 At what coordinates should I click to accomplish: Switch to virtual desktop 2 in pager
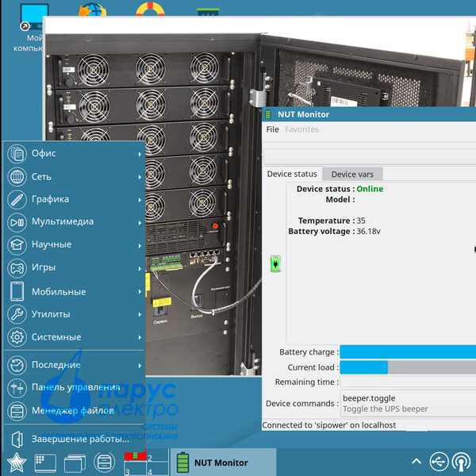click(x=158, y=456)
